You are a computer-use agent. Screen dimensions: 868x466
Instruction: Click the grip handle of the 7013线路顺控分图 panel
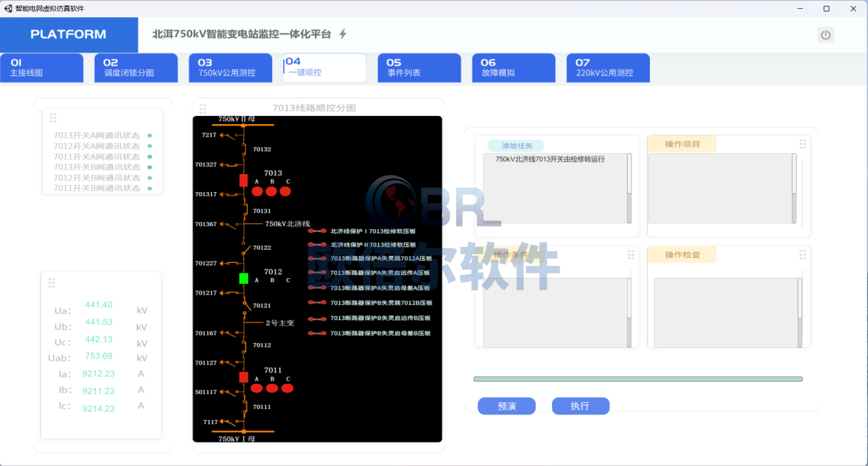tap(202, 108)
